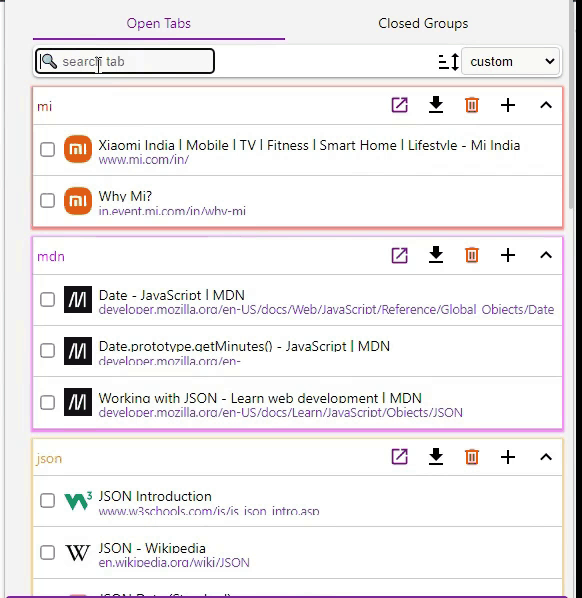Click the developer.mozilla.org Learn JSON URL
This screenshot has height=598, width=582.
click(x=280, y=413)
